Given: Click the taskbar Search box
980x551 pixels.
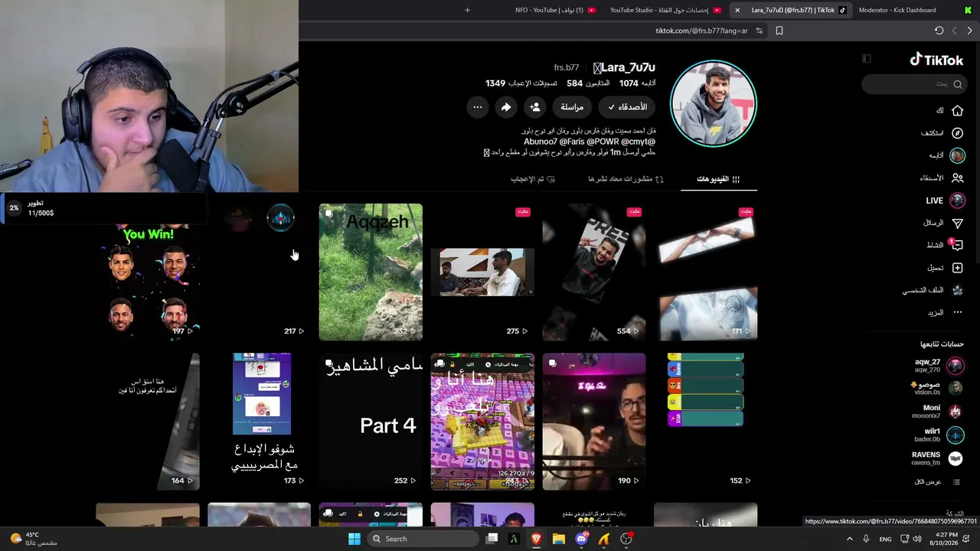Looking at the screenshot, I should pyautogui.click(x=423, y=539).
